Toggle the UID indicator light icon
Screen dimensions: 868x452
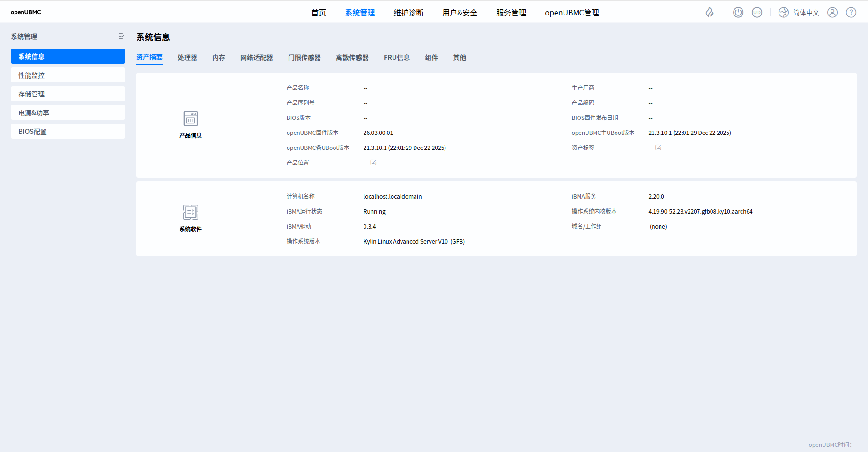point(757,13)
